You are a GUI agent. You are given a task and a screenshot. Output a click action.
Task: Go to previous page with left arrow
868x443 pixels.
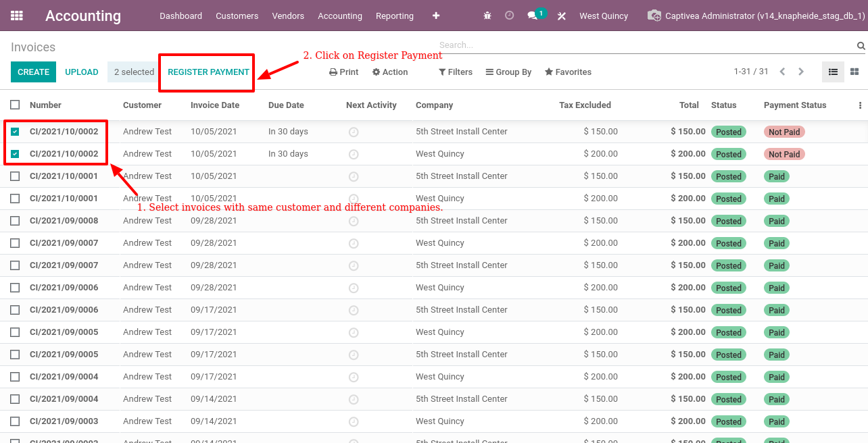782,72
